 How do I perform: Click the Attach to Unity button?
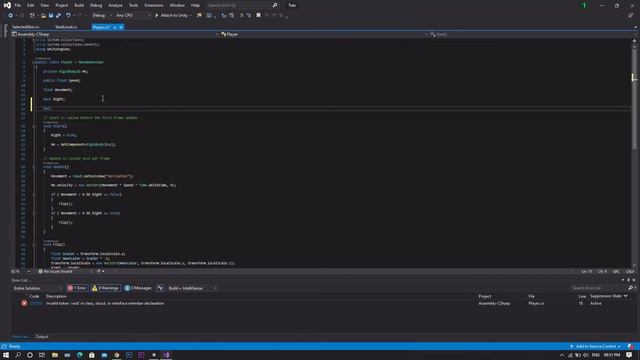coord(171,16)
